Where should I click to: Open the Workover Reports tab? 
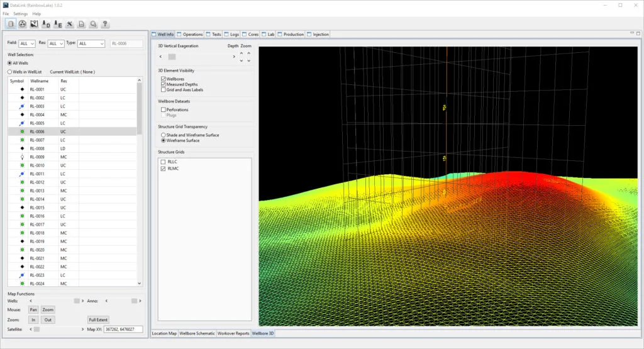(233, 333)
